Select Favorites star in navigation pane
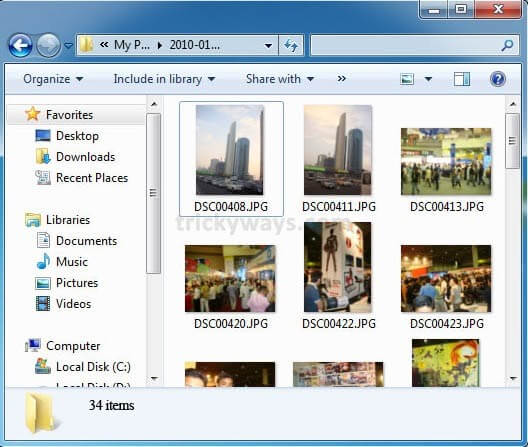Viewport: 528px width, 447px height. tap(33, 114)
